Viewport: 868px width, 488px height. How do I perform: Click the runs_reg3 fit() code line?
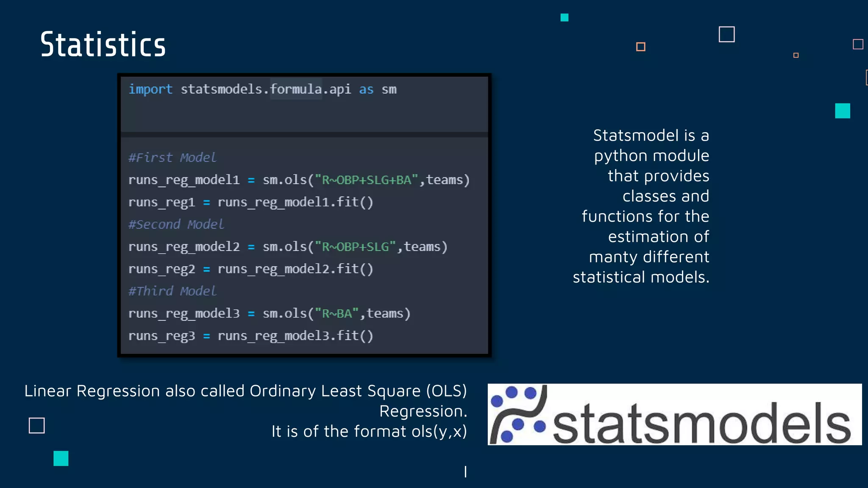click(x=250, y=336)
